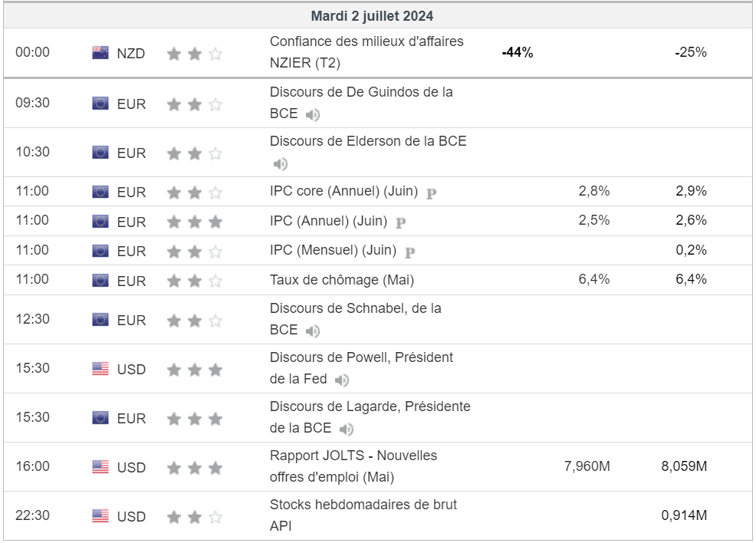Click the star rating of the NZIER row
The width and height of the screenshot is (756, 543).
point(195,54)
